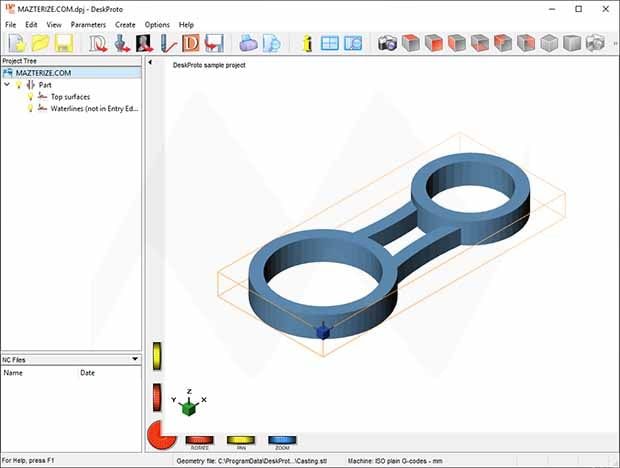
Task: Collapse the Part node in Project Tree
Action: [x=7, y=85]
